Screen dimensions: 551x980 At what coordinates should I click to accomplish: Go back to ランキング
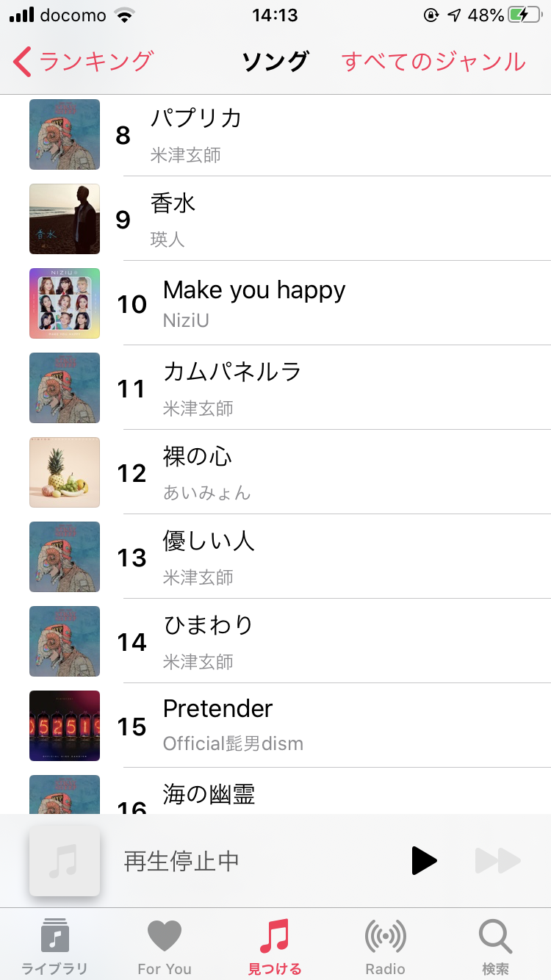(83, 62)
